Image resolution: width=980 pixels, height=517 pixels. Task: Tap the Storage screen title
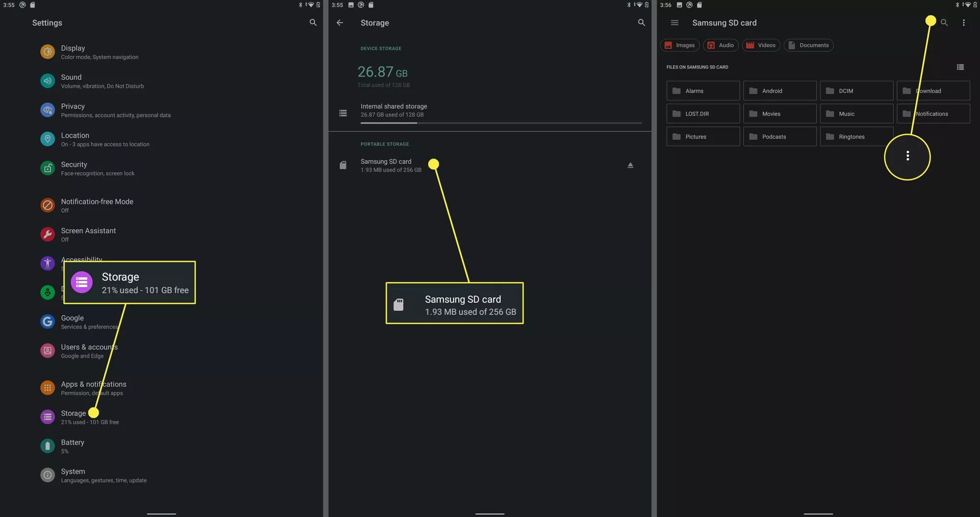coord(375,23)
